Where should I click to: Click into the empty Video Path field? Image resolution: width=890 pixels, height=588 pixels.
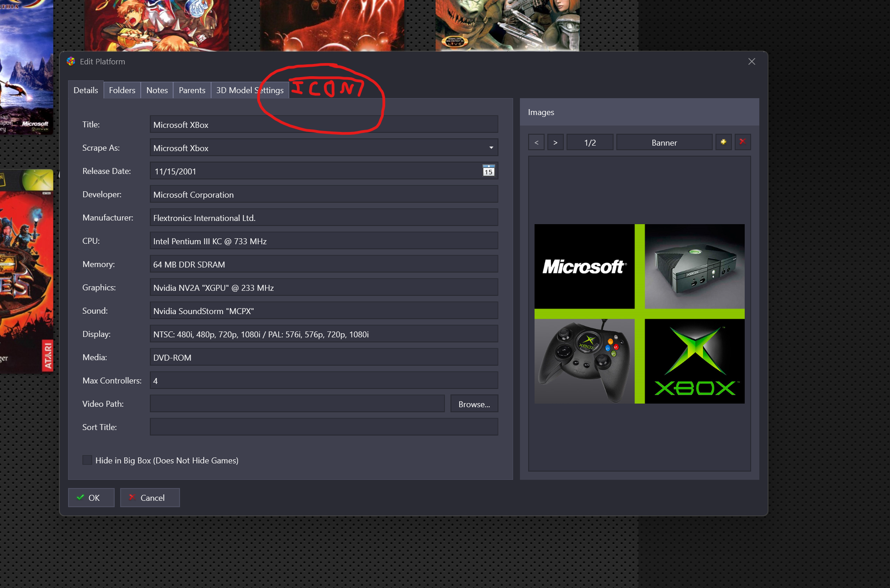point(297,404)
